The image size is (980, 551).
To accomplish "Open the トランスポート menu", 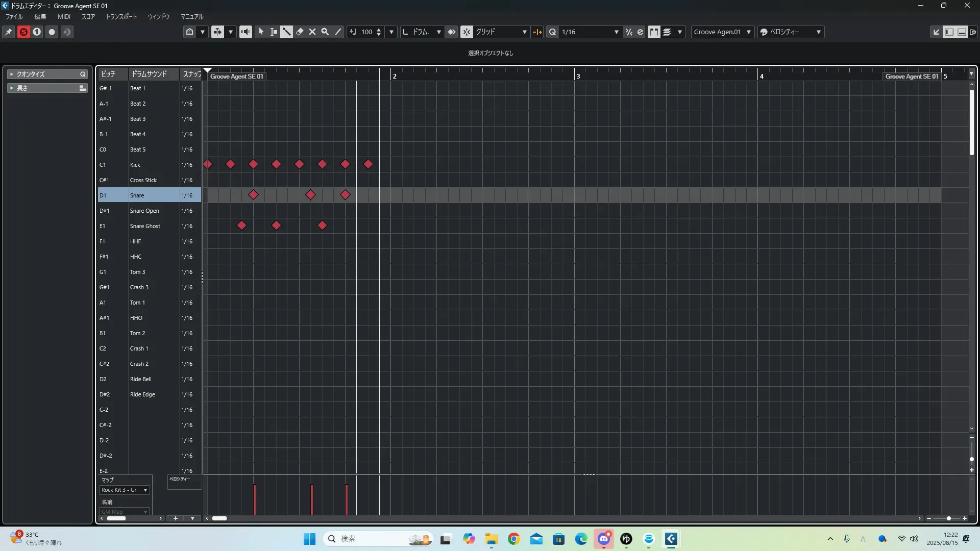I will pos(121,17).
